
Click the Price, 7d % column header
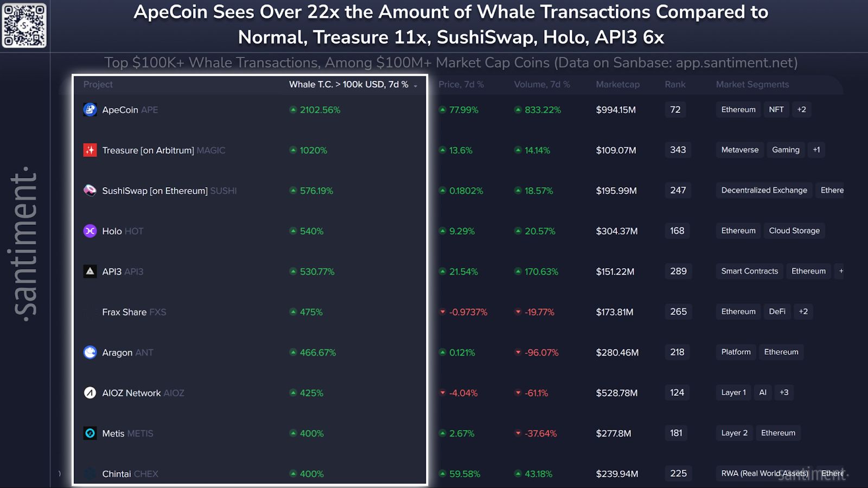click(x=461, y=85)
